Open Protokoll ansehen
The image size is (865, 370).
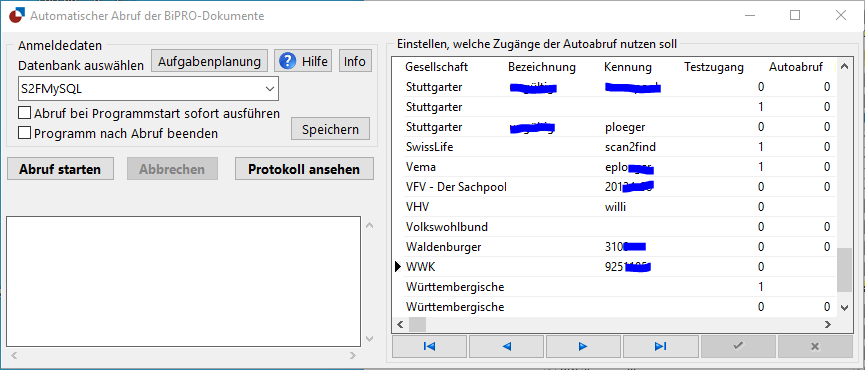click(304, 169)
